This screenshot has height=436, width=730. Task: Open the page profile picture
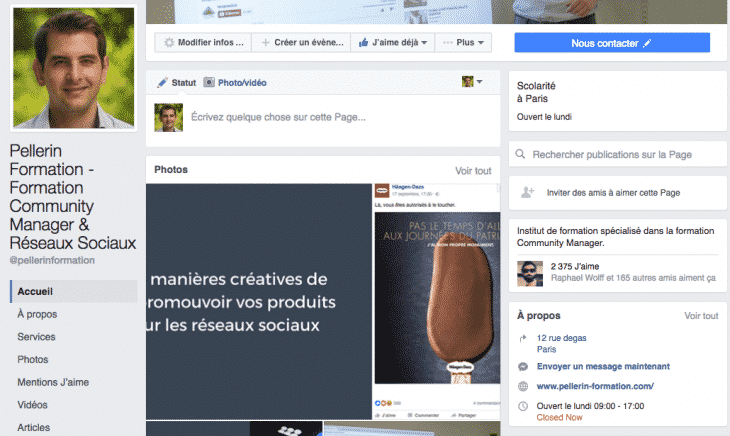74,68
